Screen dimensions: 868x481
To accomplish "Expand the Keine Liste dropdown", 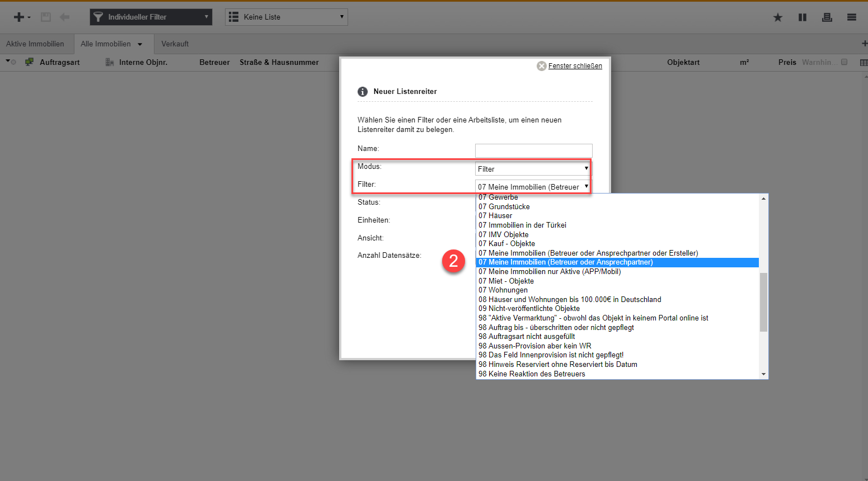I will click(286, 17).
